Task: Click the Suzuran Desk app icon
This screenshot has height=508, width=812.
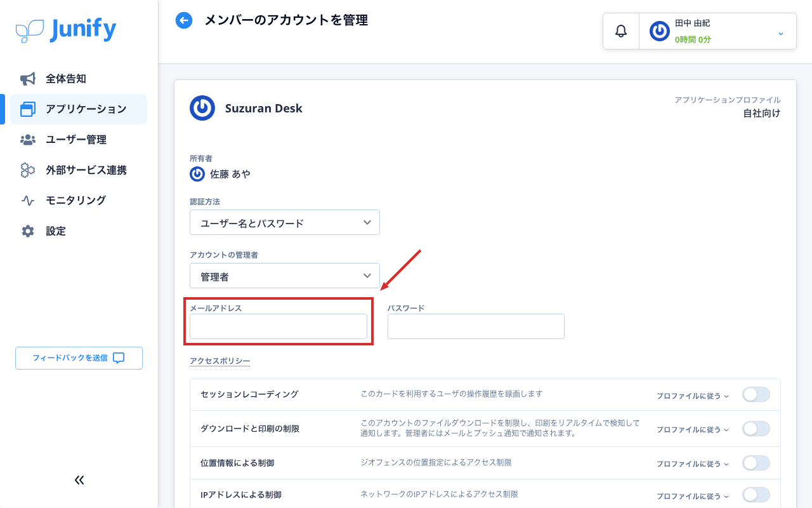Action: click(202, 108)
